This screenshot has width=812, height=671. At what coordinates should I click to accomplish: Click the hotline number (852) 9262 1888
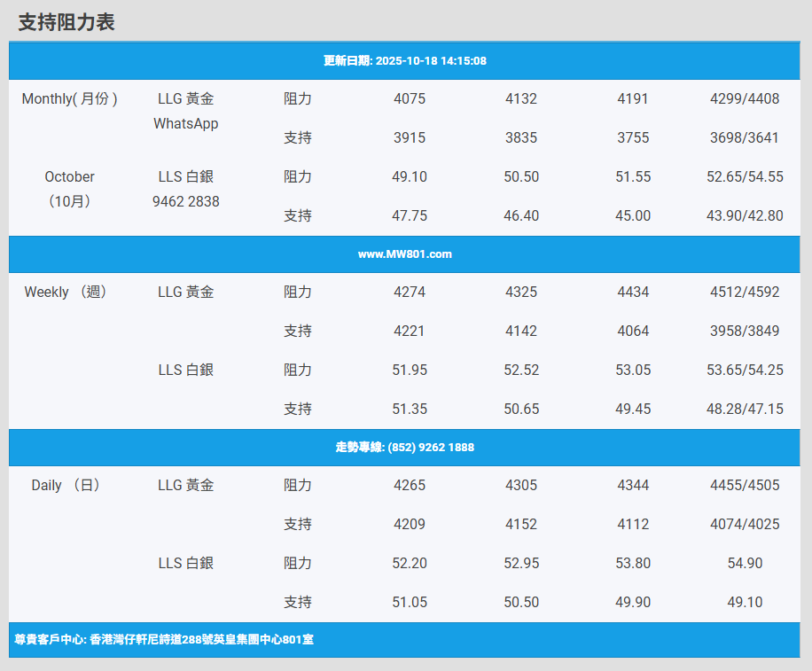coord(404,448)
